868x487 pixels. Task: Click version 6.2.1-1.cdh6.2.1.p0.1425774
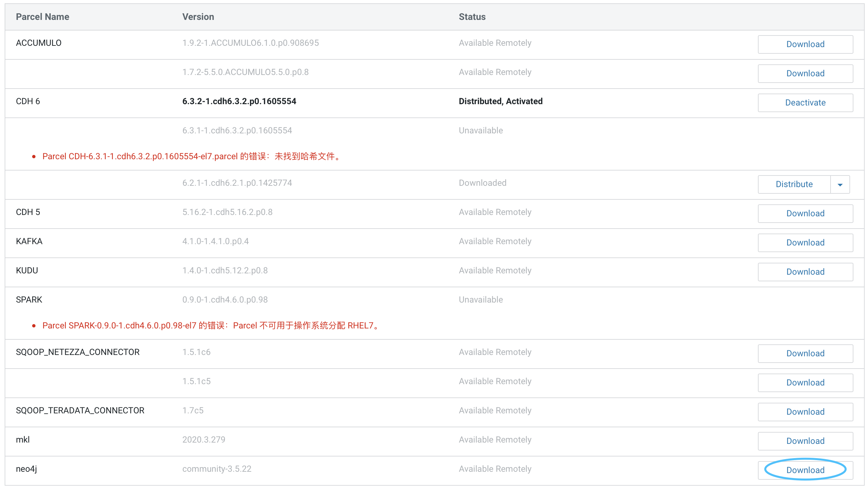tap(237, 183)
